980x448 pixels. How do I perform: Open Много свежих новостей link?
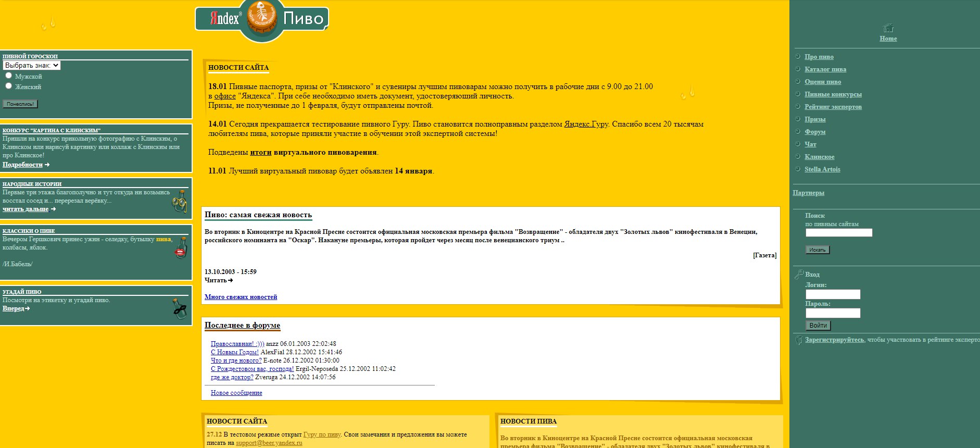241,297
